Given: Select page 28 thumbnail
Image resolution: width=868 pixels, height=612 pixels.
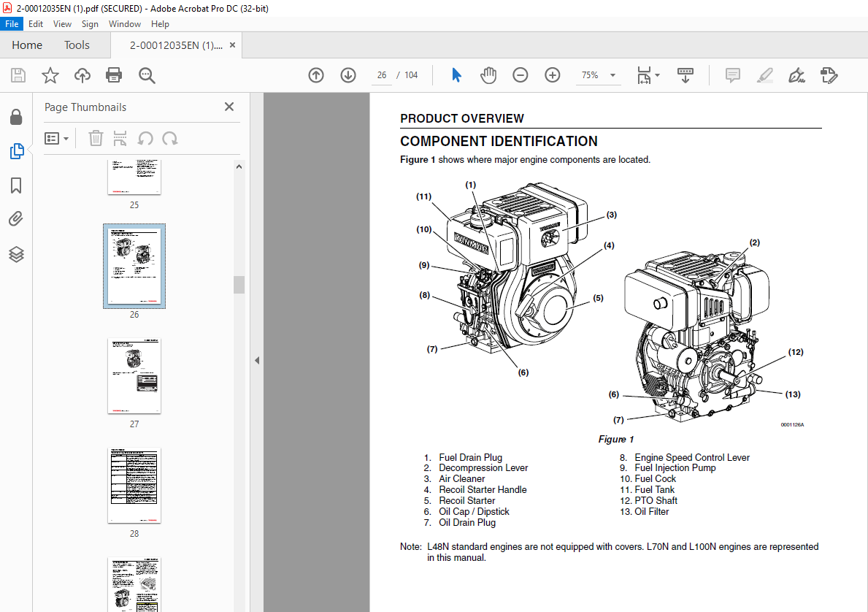Looking at the screenshot, I should tap(134, 486).
